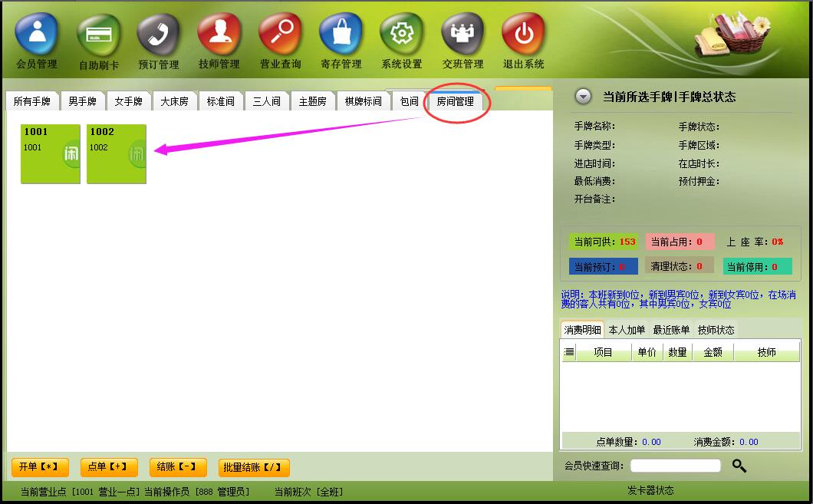This screenshot has width=813, height=504.
Task: Open the consumption table column menu icon
Action: [x=569, y=352]
